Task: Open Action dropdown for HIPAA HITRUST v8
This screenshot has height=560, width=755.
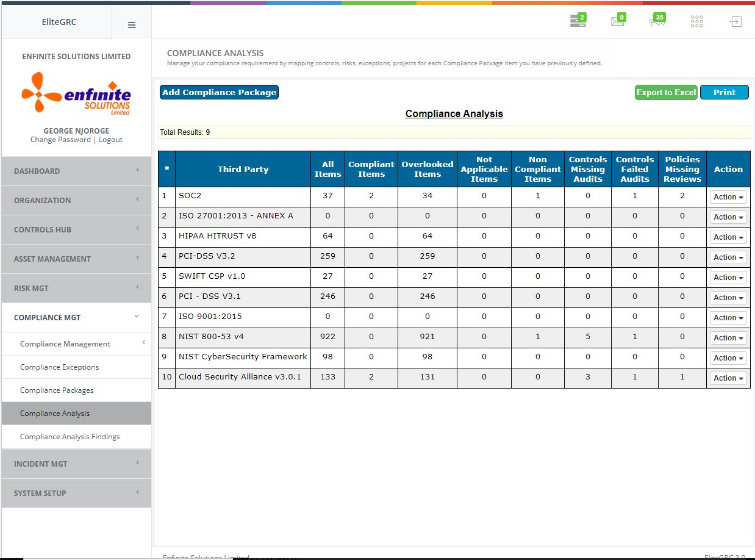Action: (x=728, y=237)
